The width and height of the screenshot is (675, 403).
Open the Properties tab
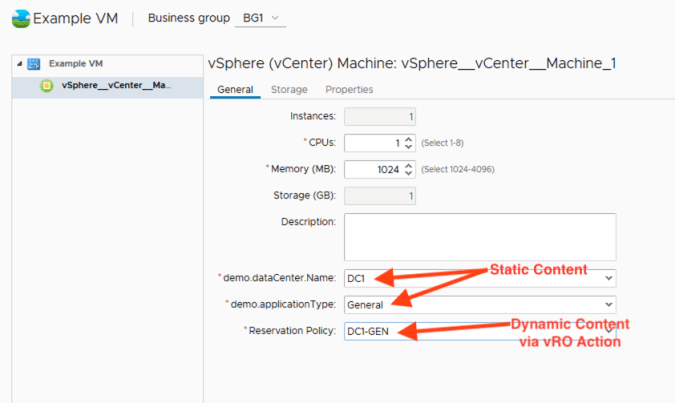(x=349, y=90)
